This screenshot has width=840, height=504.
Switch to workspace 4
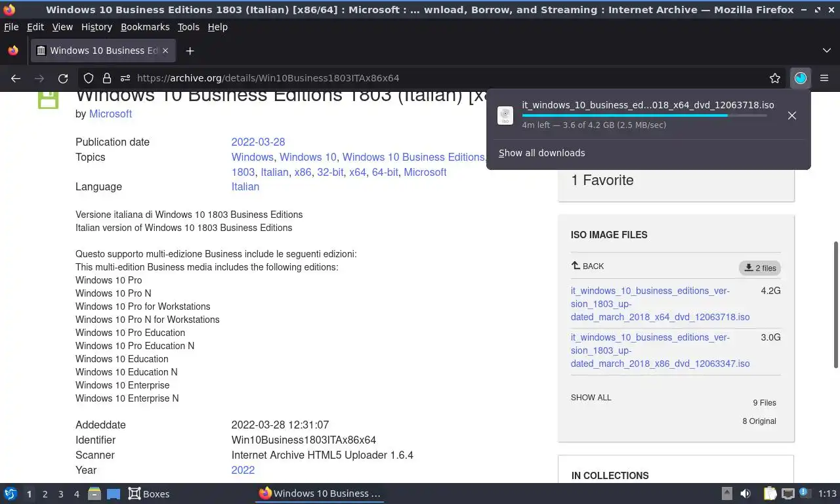[76, 494]
